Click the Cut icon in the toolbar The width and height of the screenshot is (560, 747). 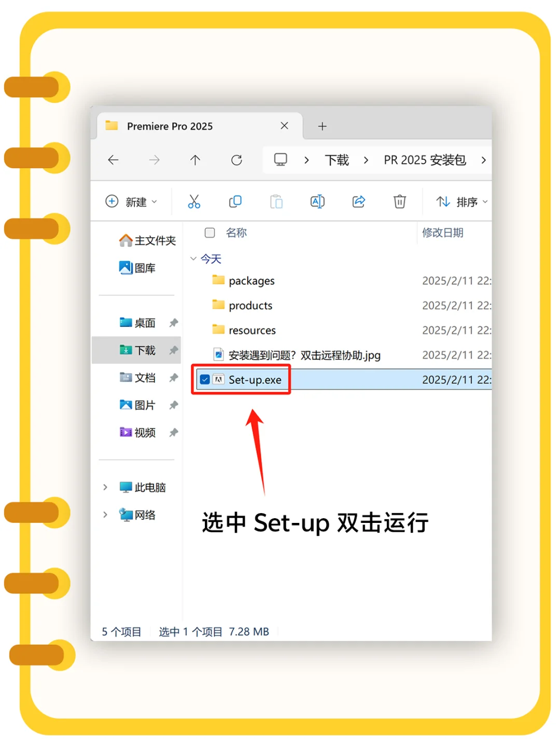pos(194,202)
